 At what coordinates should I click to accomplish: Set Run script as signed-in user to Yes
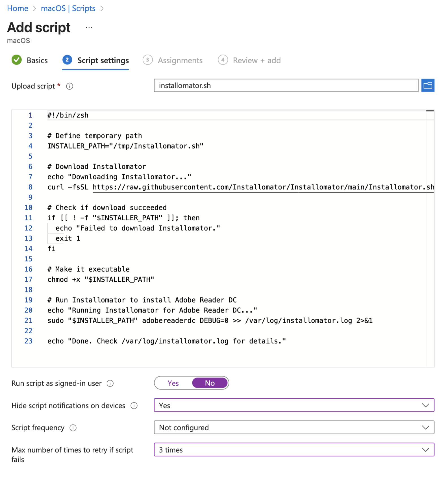tap(173, 383)
